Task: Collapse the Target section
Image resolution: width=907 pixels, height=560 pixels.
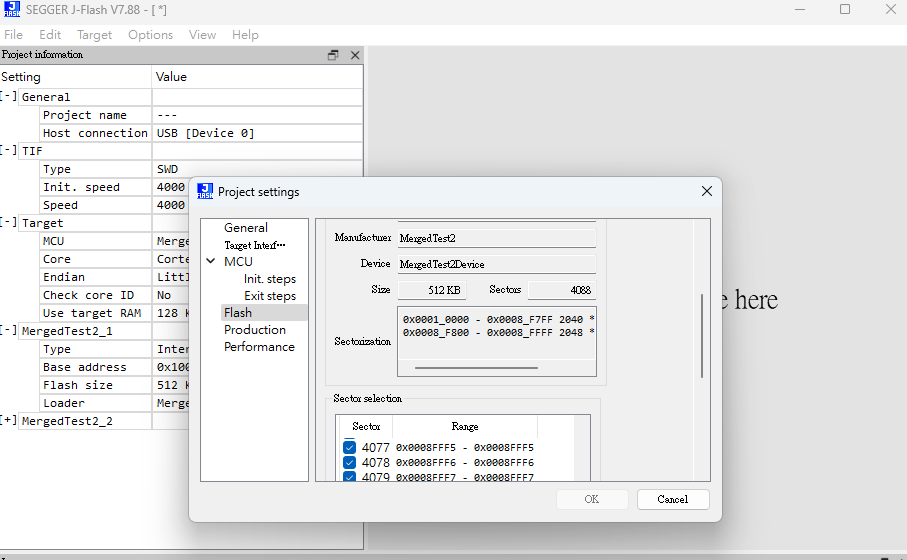Action: coord(8,222)
